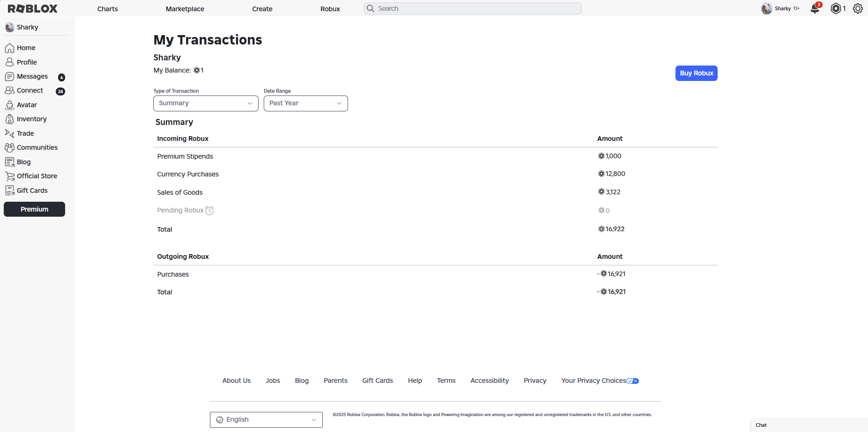Image resolution: width=868 pixels, height=432 pixels.
Task: Open the Charts menu
Action: pyautogui.click(x=108, y=9)
